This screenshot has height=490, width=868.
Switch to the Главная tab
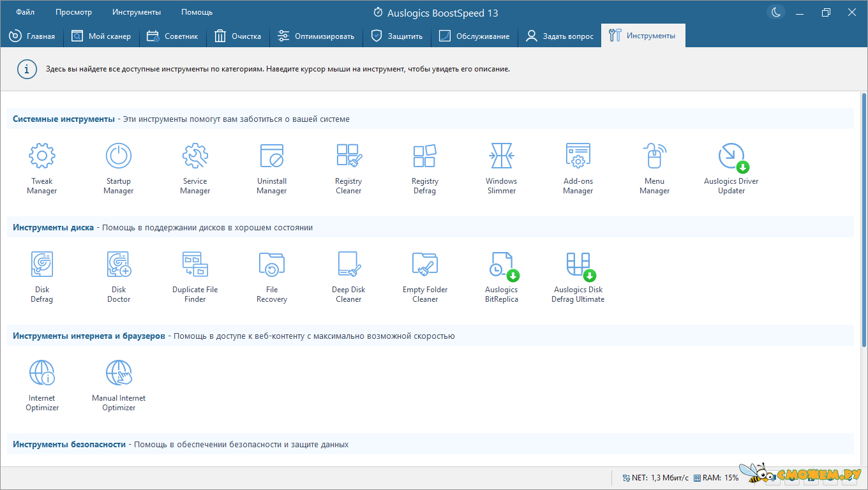[32, 36]
